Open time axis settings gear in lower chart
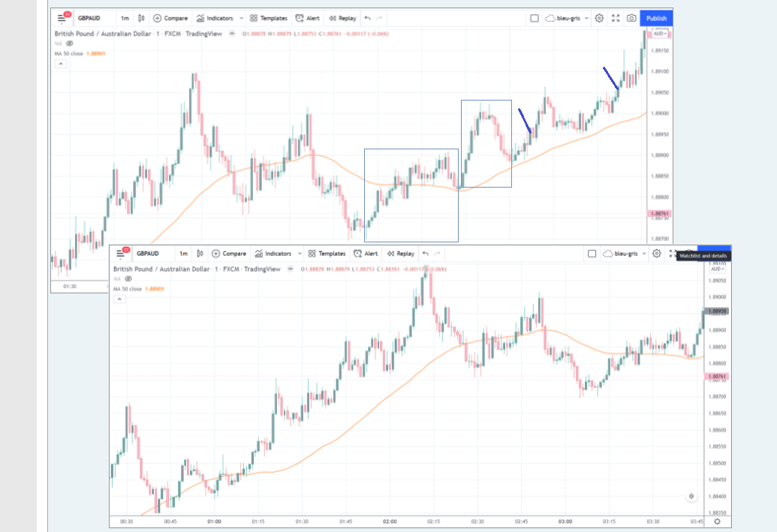777x532 pixels. coord(717,521)
